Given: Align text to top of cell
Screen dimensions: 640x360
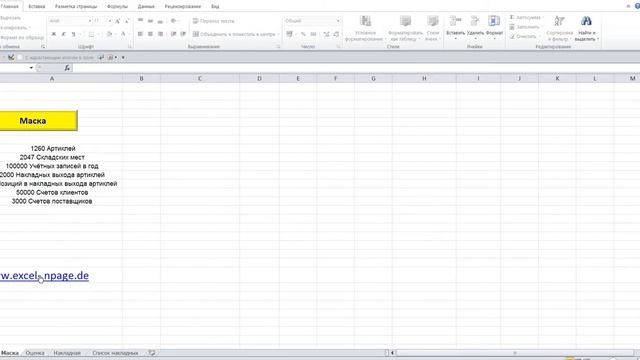Looking at the screenshot, I should point(140,21).
